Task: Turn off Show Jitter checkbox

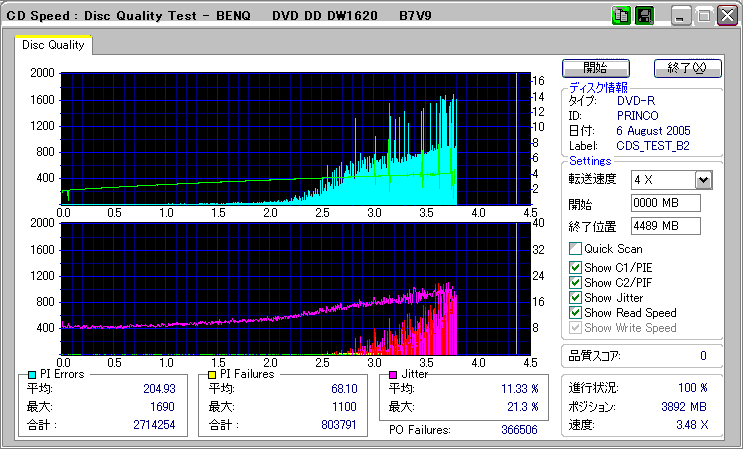Action: 575,297
